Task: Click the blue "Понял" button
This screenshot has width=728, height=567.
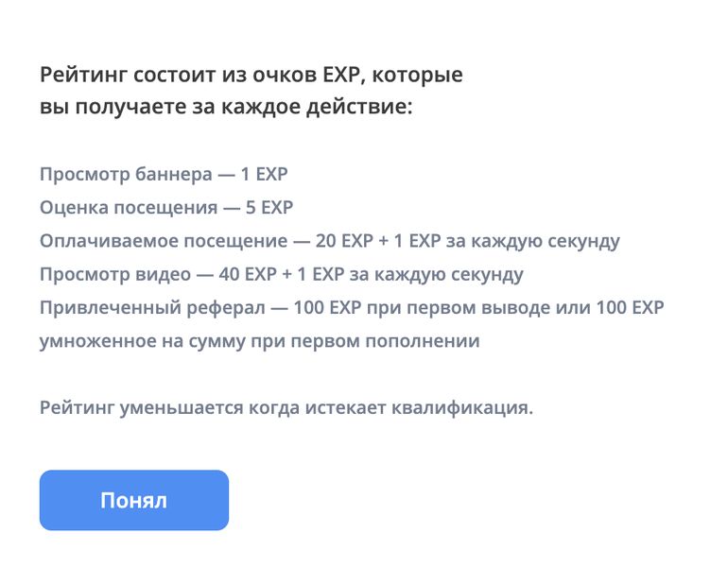Action: click(133, 500)
